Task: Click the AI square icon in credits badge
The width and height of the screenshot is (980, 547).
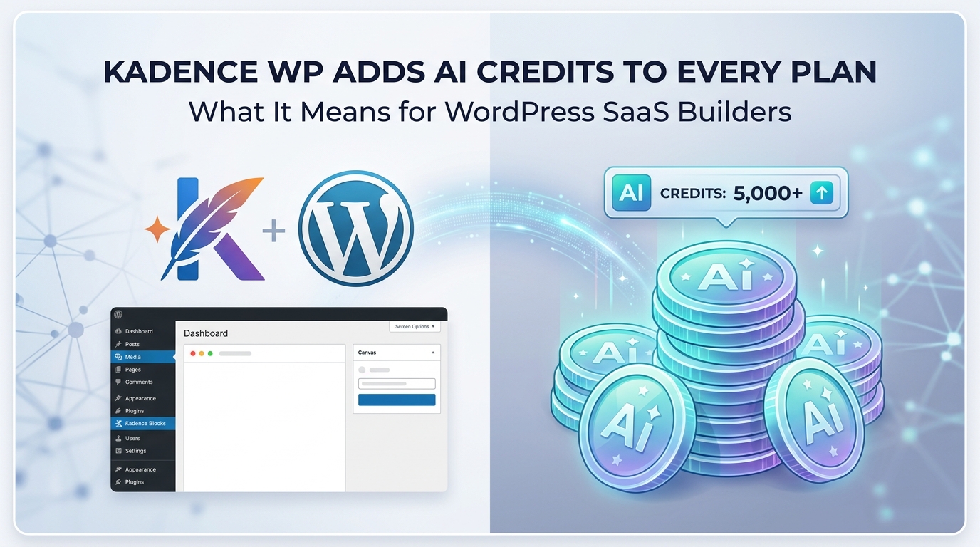Action: [x=632, y=193]
